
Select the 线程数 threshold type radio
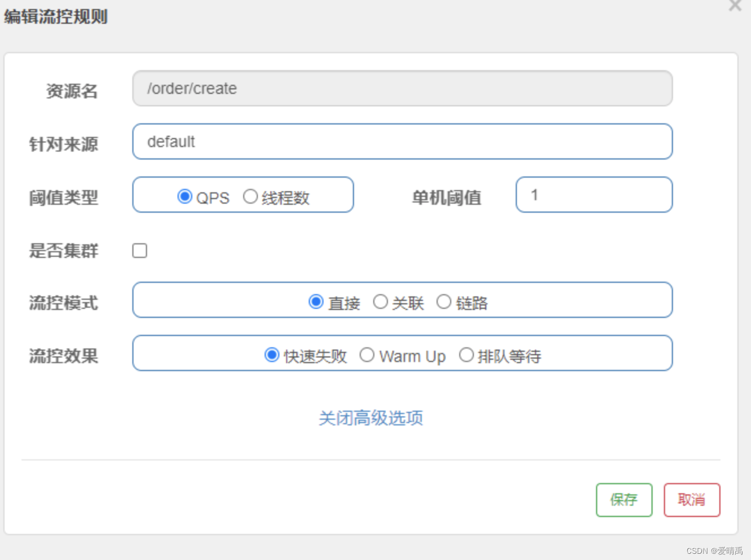[x=250, y=196]
